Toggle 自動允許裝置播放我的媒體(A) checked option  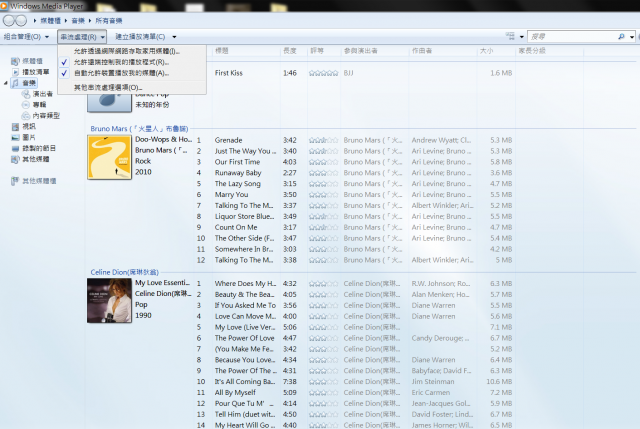point(132,73)
